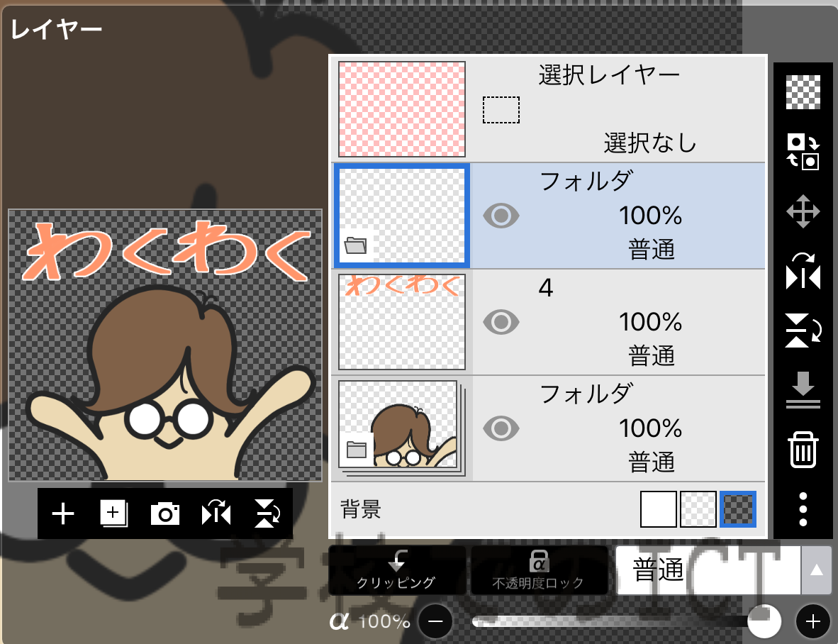Click the α 100% opacity readout
The height and width of the screenshot is (644, 838).
(x=370, y=621)
